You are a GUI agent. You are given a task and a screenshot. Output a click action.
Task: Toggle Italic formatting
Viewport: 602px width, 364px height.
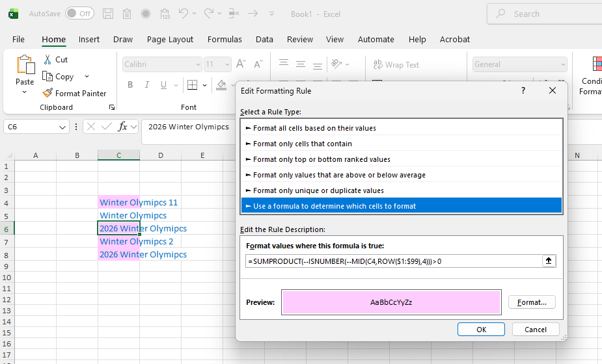[146, 84]
